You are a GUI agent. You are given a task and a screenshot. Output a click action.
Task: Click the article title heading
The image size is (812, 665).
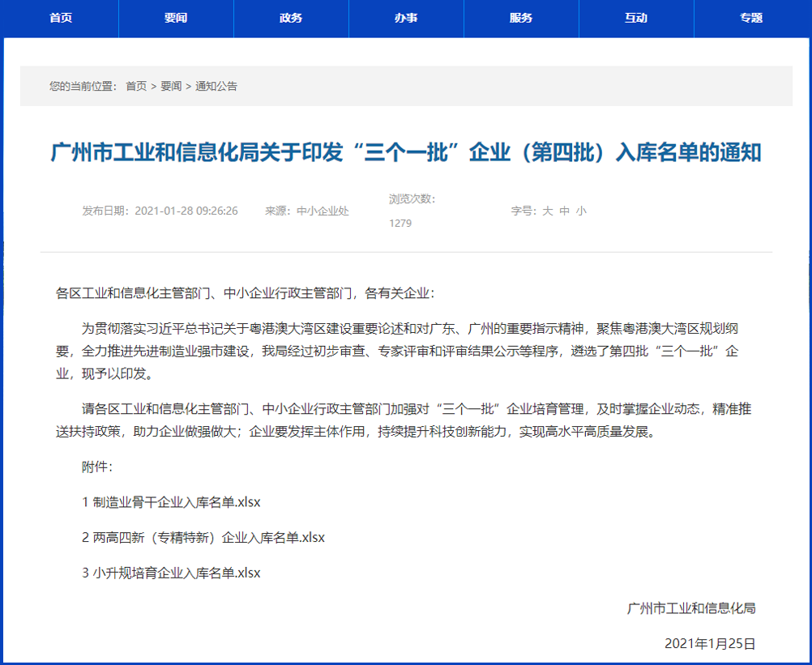pos(406,152)
